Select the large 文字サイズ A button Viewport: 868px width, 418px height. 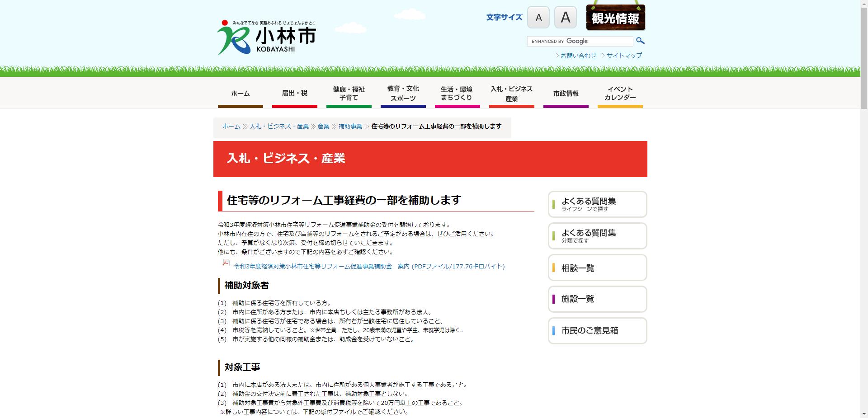(565, 18)
